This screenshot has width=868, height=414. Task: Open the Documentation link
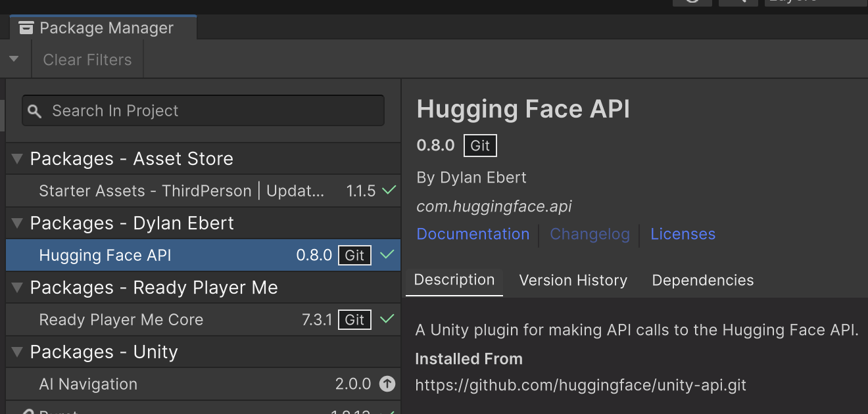pos(473,234)
